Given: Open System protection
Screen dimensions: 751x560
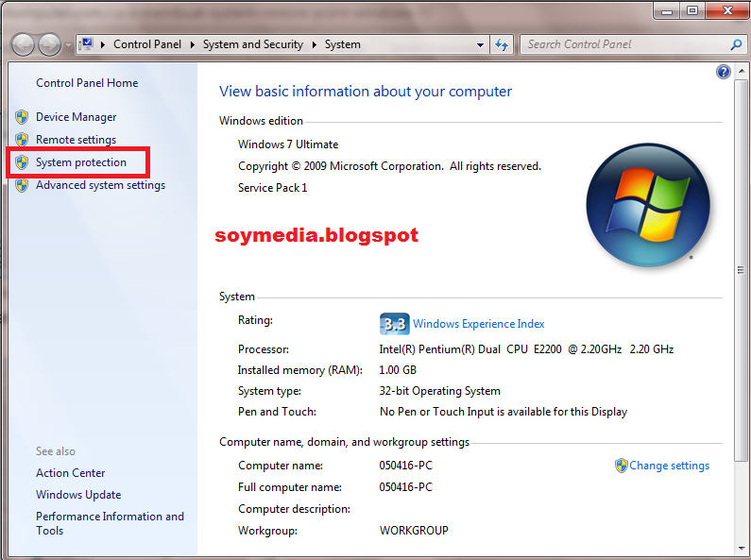Looking at the screenshot, I should 81,162.
